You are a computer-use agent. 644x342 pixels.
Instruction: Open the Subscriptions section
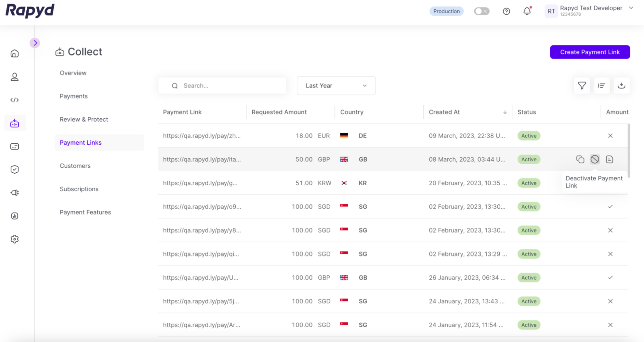click(x=79, y=189)
